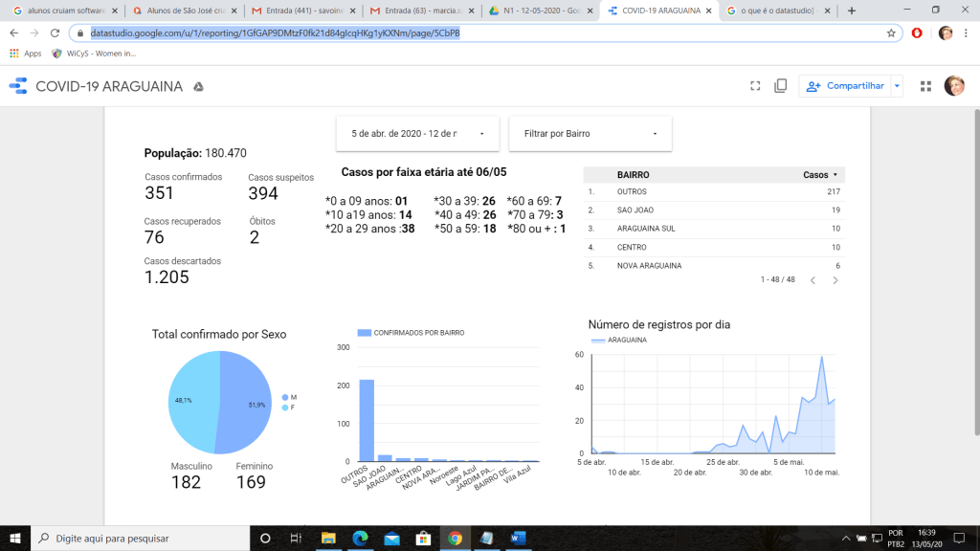Expand the Compartilhar dropdown arrow

[x=897, y=86]
